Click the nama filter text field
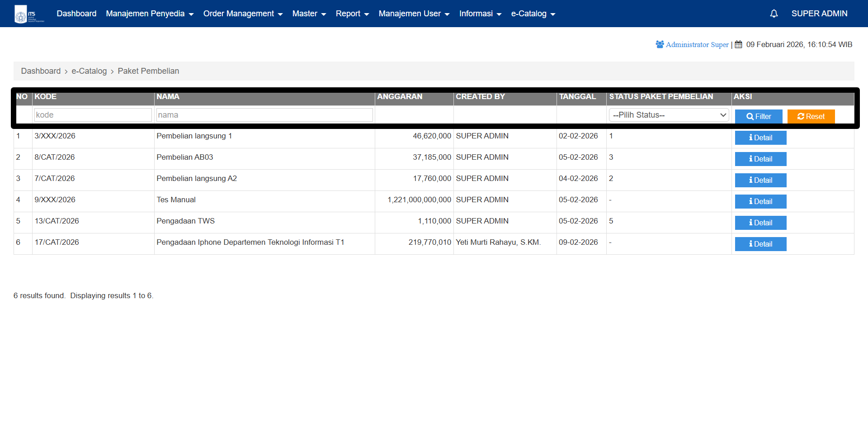 point(264,115)
